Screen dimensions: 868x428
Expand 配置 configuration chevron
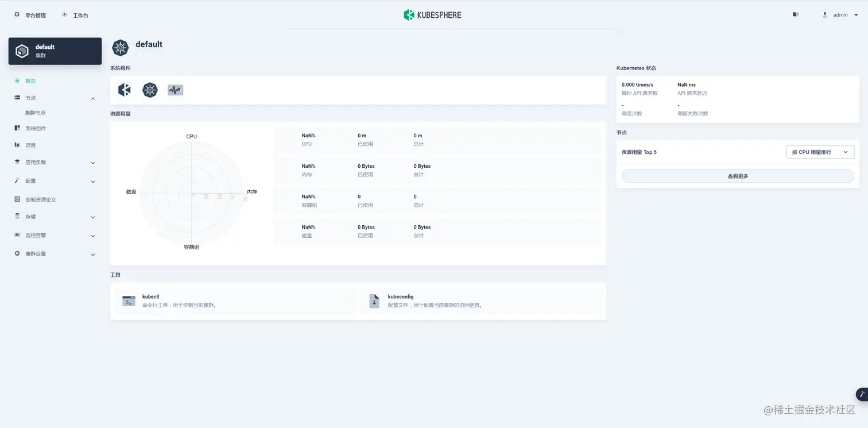pyautogui.click(x=93, y=182)
